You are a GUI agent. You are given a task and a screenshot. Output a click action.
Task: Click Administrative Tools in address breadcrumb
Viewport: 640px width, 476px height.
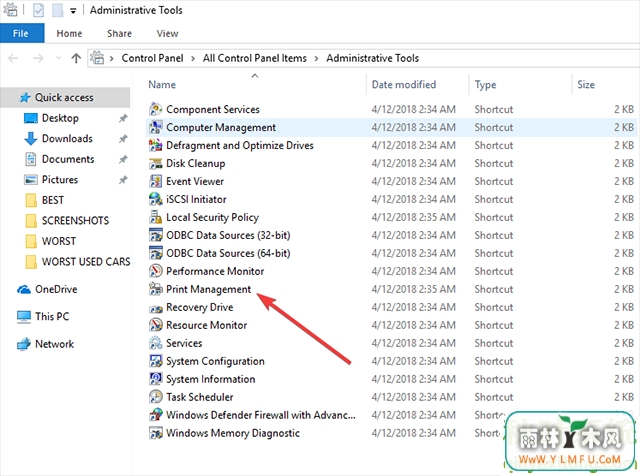372,58
